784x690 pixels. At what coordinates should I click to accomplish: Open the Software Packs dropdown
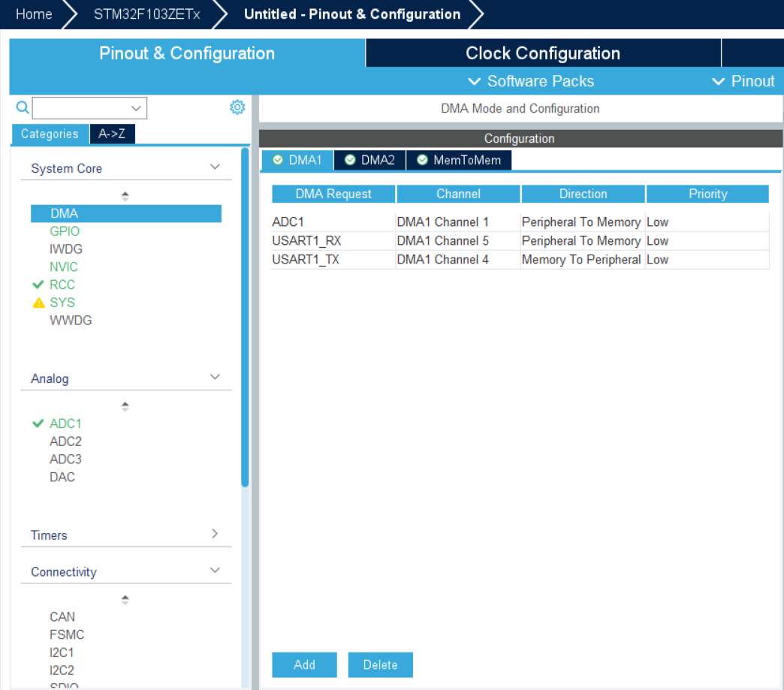530,81
